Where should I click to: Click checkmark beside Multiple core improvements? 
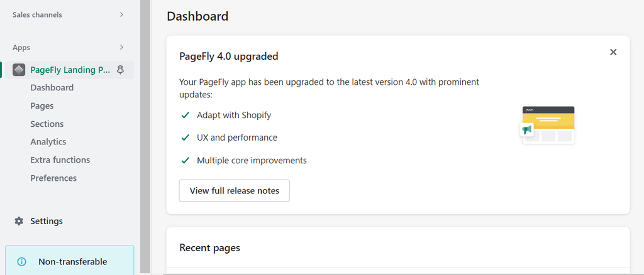(186, 160)
